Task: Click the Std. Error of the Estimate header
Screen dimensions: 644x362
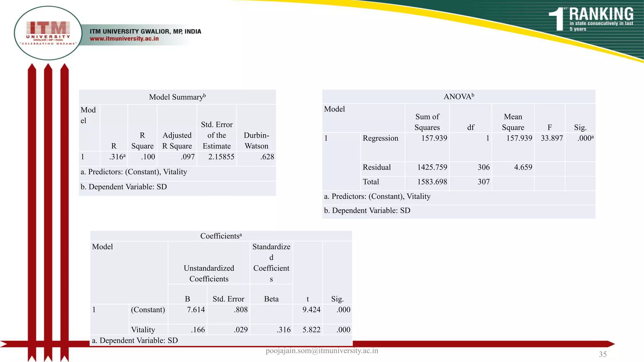Action: [x=217, y=135]
